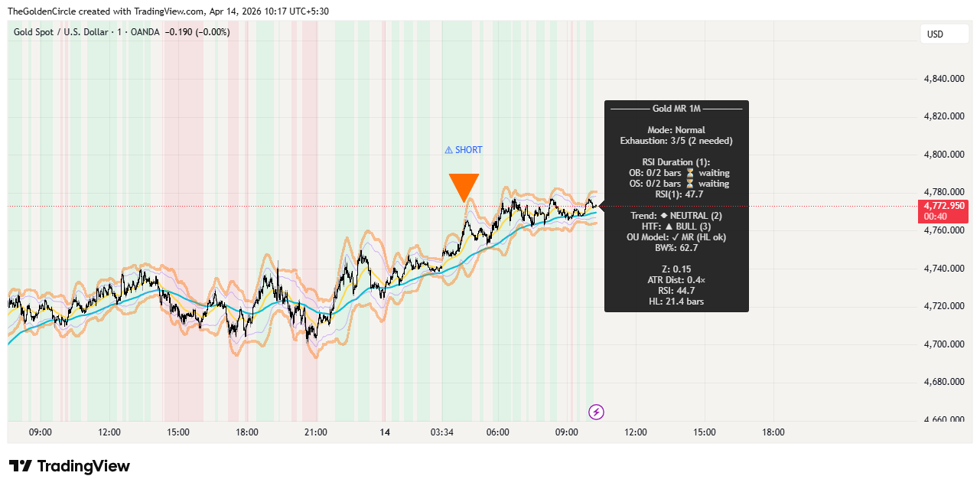
Task: Click the hourglass icon next to OS waiting
Action: 690,183
